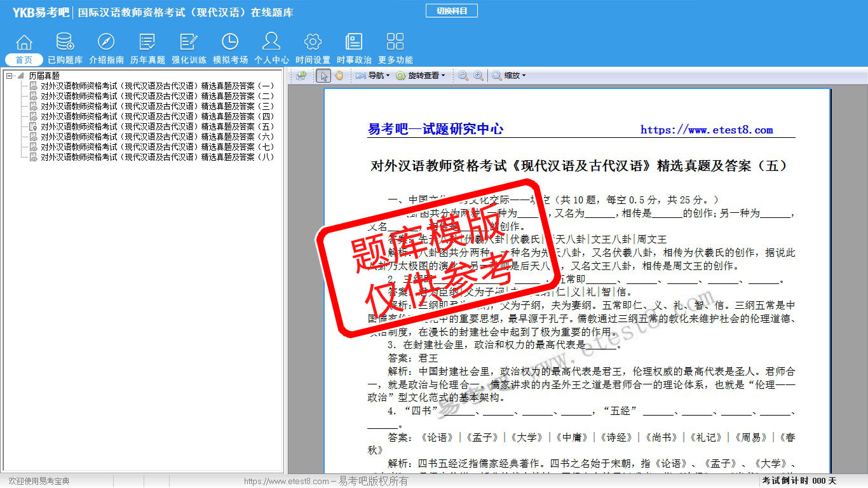Click the print document toolbar icon

point(301,76)
